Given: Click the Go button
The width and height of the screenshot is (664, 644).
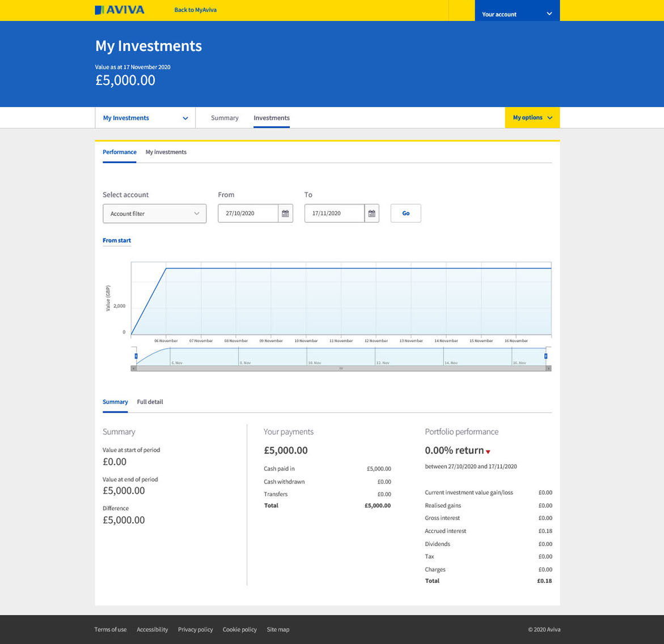Looking at the screenshot, I should [x=405, y=213].
